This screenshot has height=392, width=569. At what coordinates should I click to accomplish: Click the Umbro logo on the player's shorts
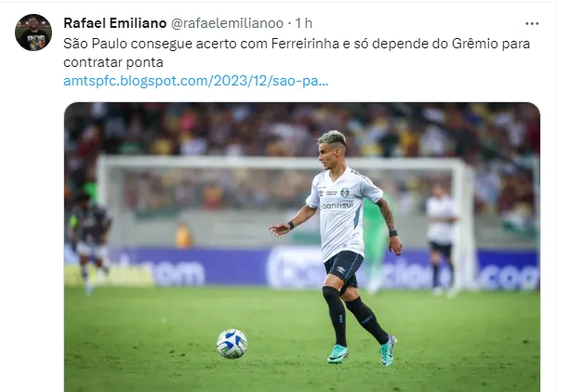coord(340,269)
